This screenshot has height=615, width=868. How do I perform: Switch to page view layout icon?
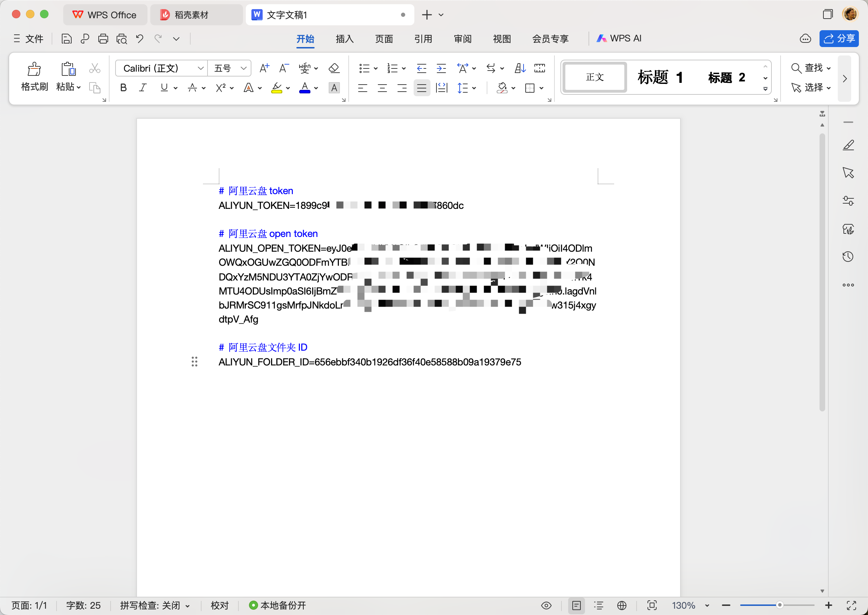pyautogui.click(x=577, y=606)
